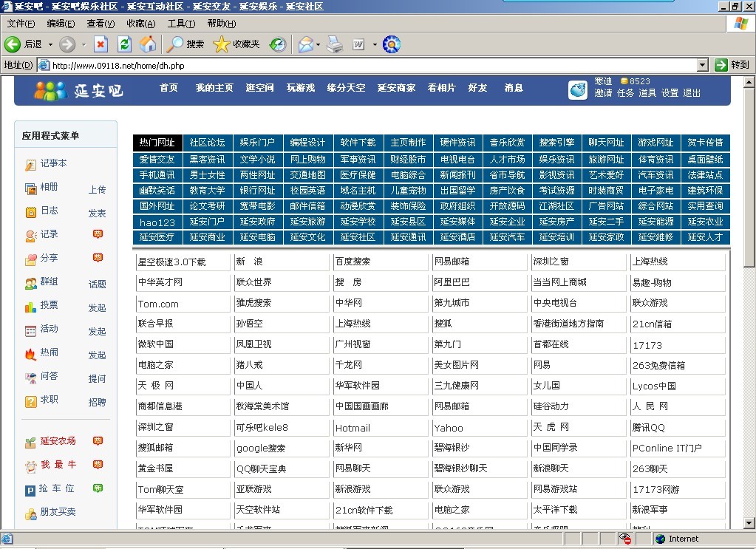Open the 工具(T) menu
Image resolution: width=756 pixels, height=549 pixels.
(181, 23)
